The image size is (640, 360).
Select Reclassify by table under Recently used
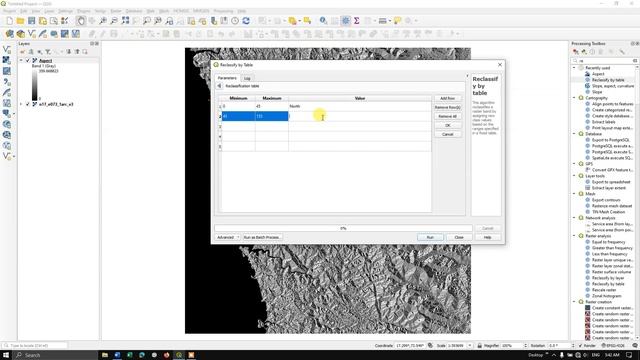tap(608, 80)
